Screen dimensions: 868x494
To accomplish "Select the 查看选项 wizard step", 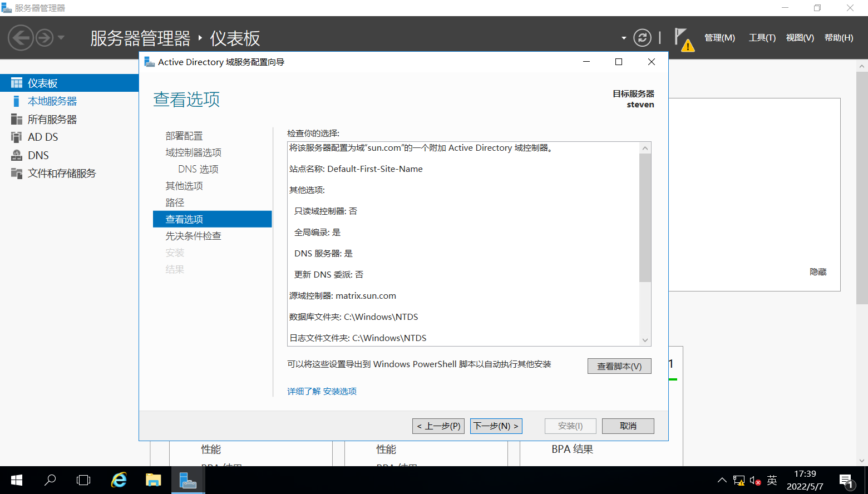I will [x=213, y=219].
